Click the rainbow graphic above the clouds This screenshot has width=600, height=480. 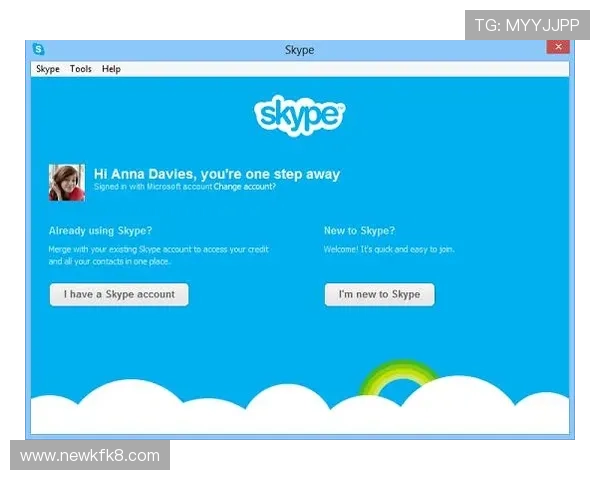pos(399,379)
